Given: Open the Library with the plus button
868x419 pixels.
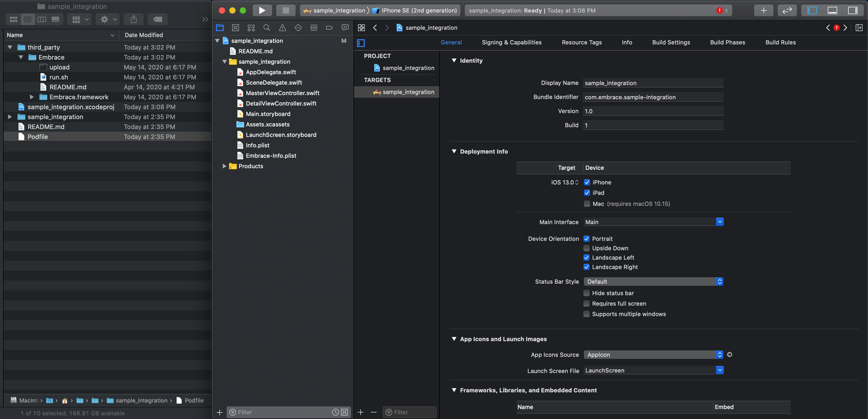Looking at the screenshot, I should (x=763, y=10).
